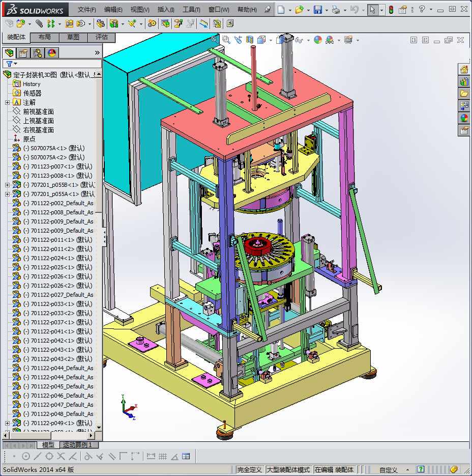Open the DisplayManager tab icon
The width and height of the screenshot is (472, 476).
(x=52, y=53)
